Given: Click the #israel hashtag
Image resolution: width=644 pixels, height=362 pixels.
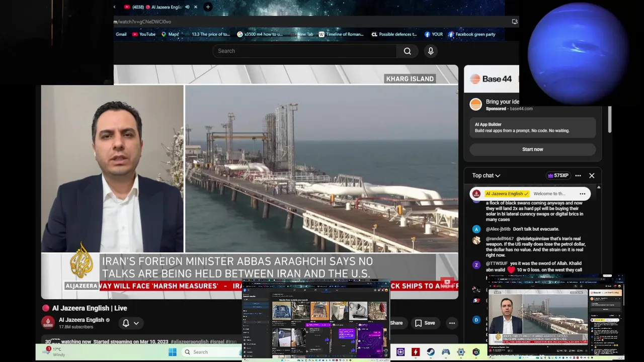Looking at the screenshot, I should [217, 342].
